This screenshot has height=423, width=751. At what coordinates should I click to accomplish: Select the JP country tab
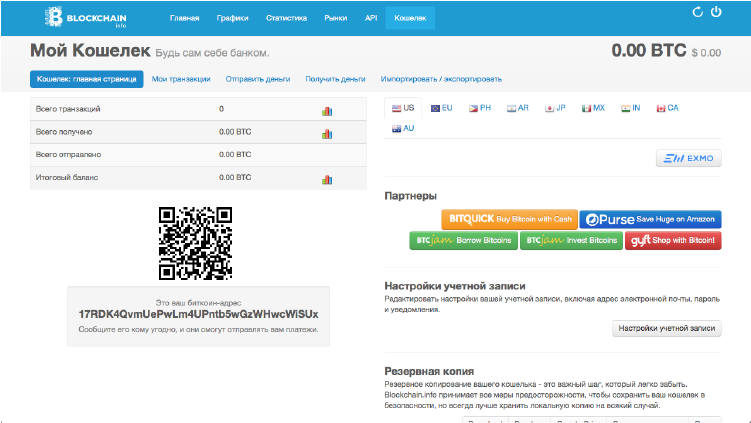click(x=555, y=108)
